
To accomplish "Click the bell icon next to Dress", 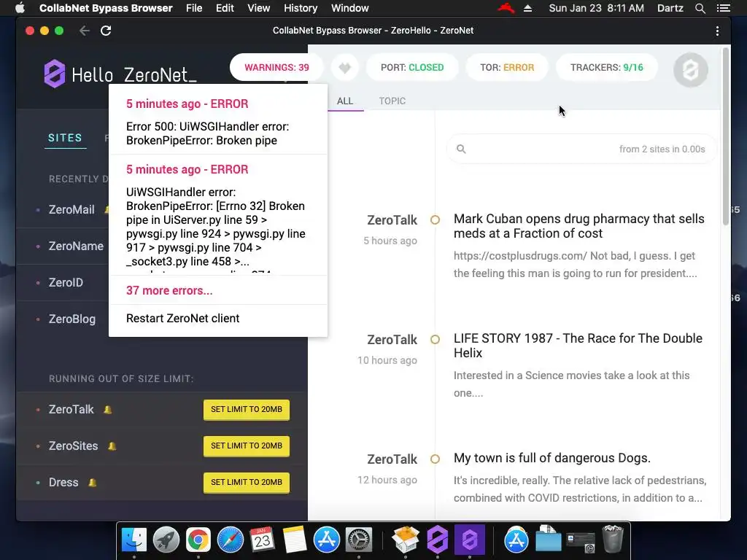I will [93, 483].
